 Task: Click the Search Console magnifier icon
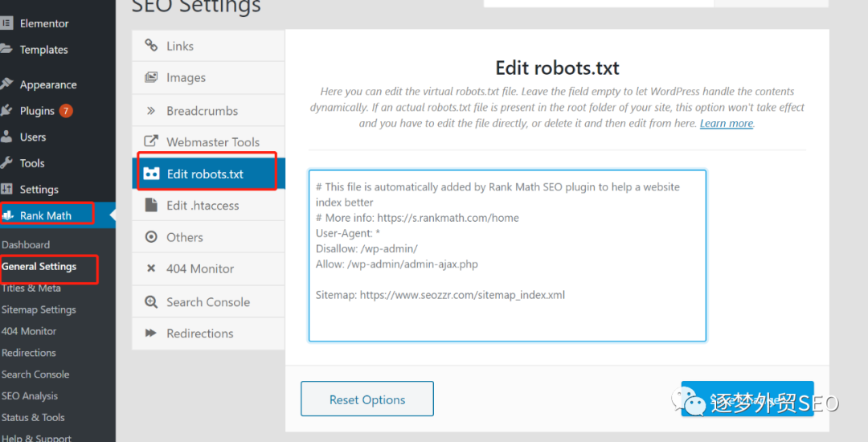point(151,301)
